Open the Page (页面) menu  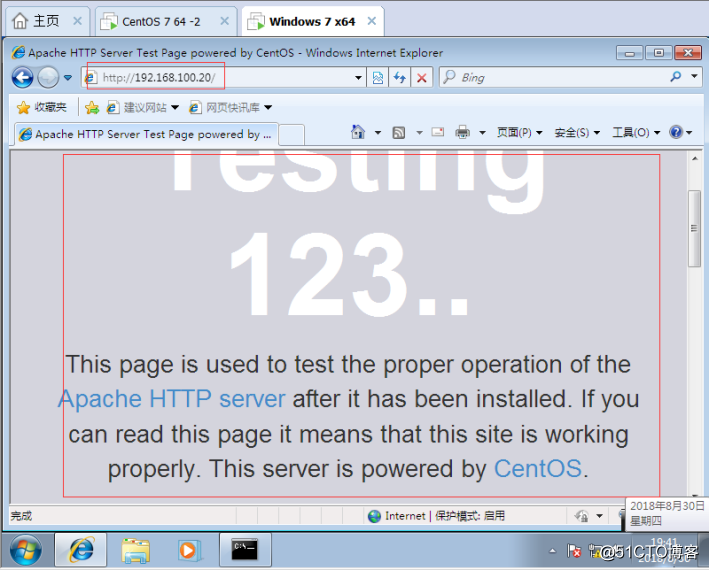[x=519, y=132]
